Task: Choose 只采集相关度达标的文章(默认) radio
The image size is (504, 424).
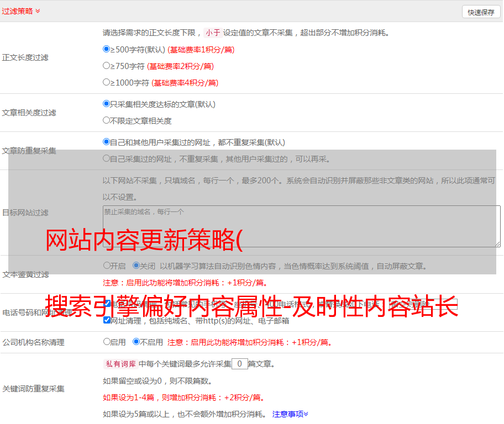Action: tap(106, 104)
